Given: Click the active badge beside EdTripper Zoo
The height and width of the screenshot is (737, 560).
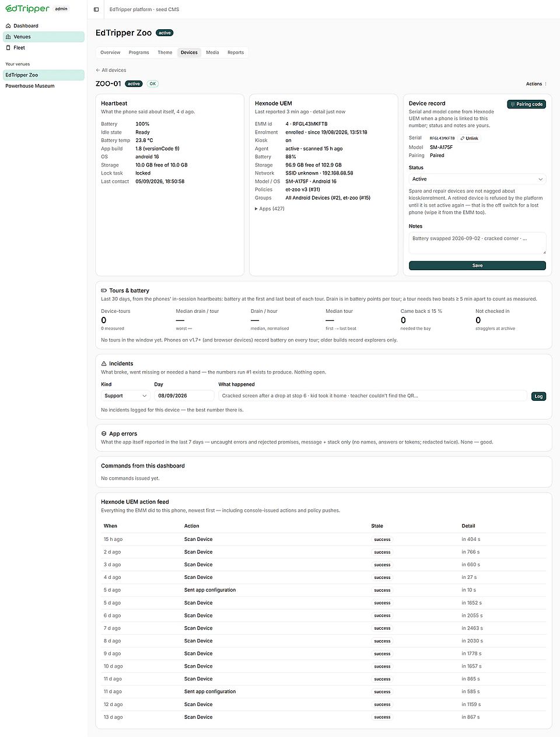Looking at the screenshot, I should [165, 33].
